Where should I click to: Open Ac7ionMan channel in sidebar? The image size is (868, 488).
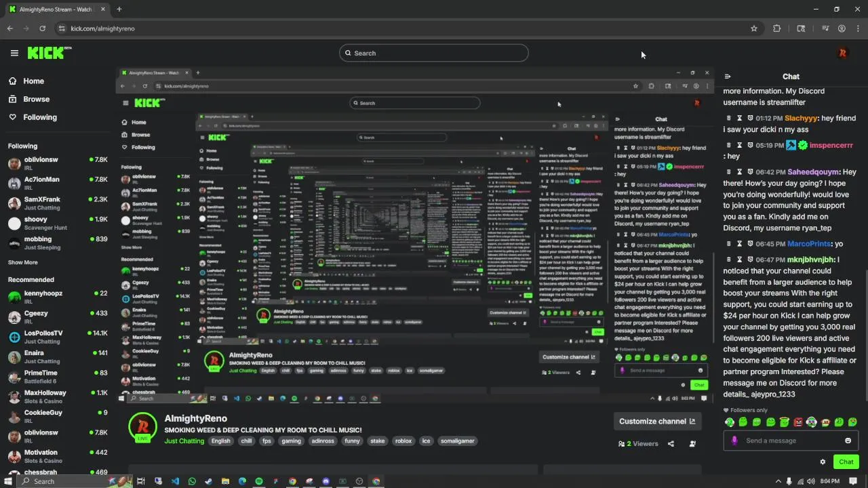(x=58, y=183)
